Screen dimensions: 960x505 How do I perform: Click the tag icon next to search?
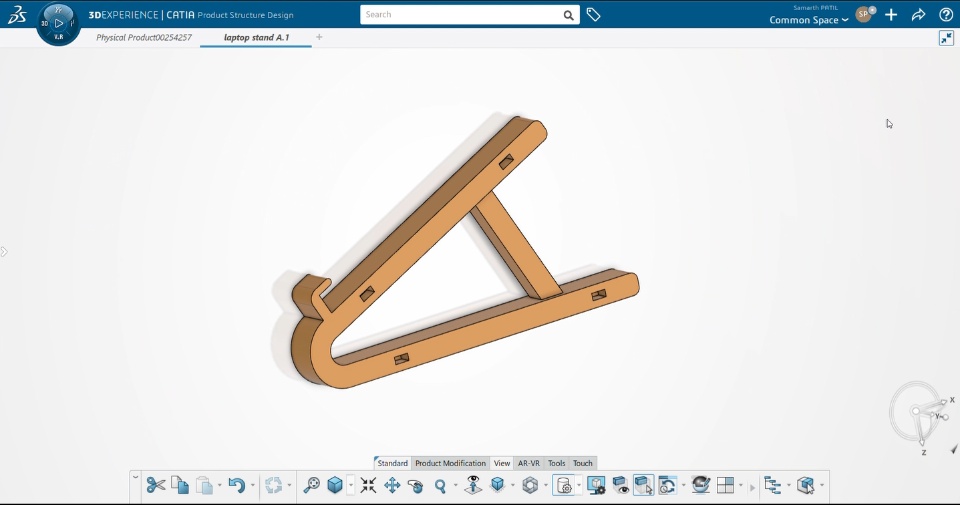[593, 15]
